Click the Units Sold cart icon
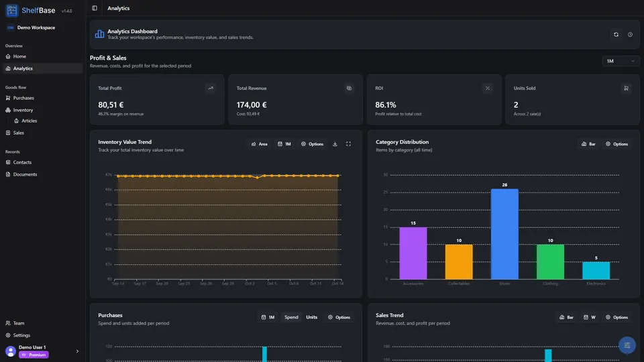 point(626,88)
